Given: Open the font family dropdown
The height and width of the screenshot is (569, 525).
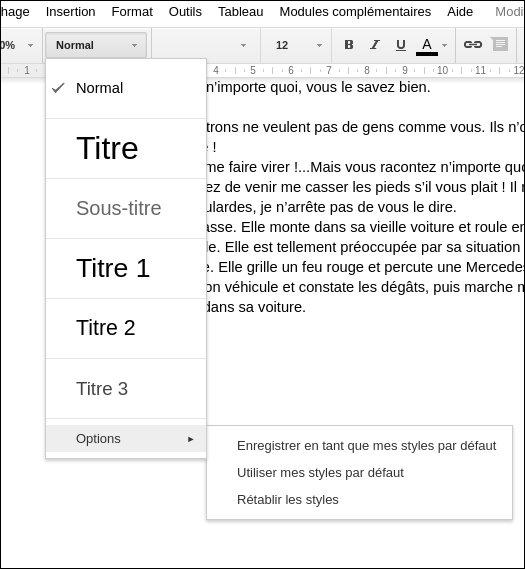Looking at the screenshot, I should (206, 45).
